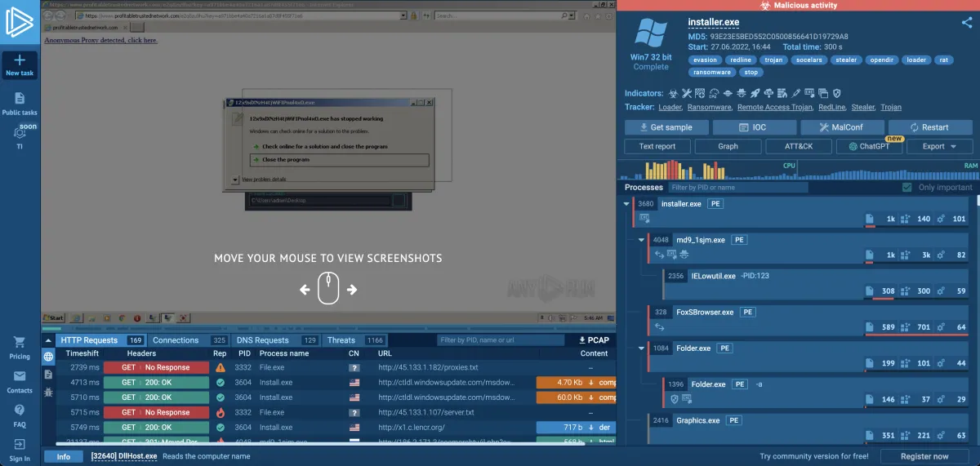Click the share icon beside installer.exe
Screen dimensions: 980x466
[967, 23]
